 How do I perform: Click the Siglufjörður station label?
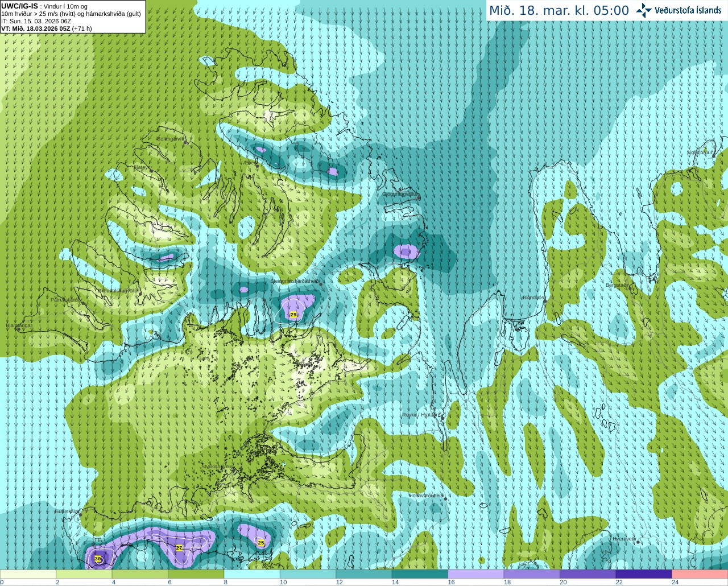[700, 152]
